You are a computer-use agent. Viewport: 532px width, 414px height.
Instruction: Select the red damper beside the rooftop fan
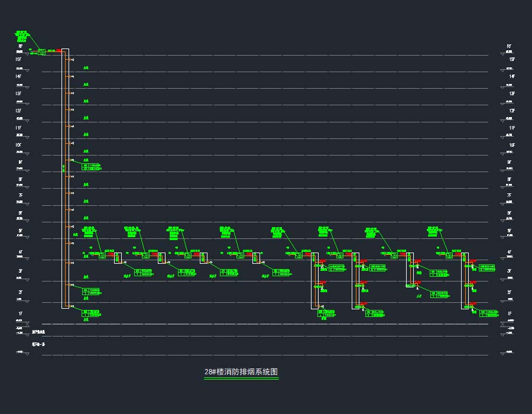pos(52,51)
